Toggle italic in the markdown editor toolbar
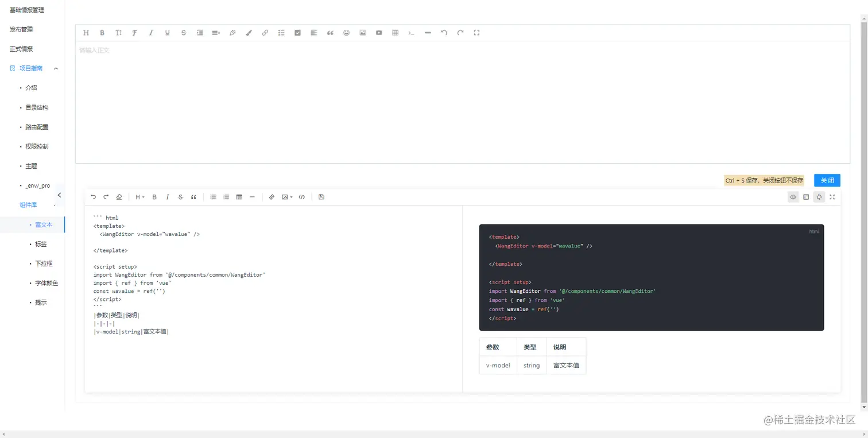 pos(168,197)
